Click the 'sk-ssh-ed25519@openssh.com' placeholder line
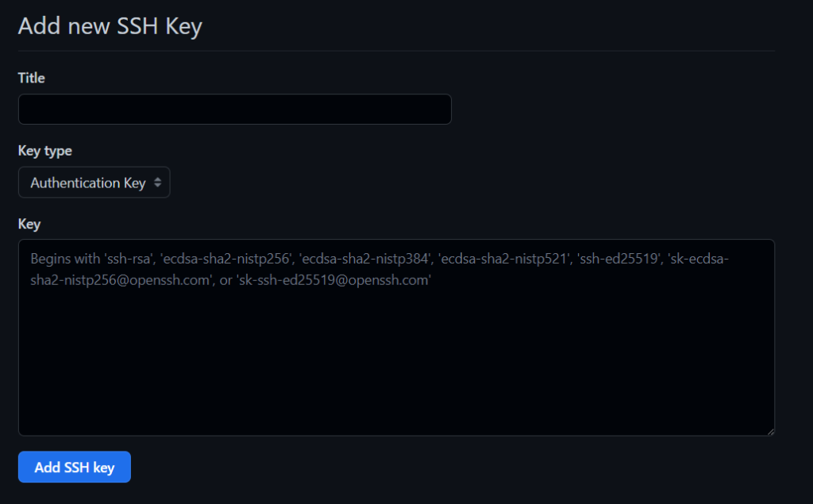 334,280
